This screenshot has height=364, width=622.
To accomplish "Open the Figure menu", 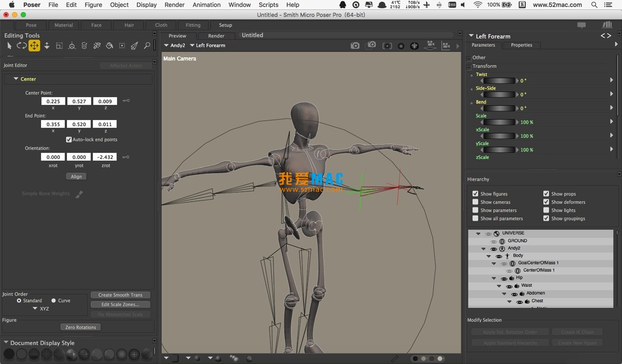I will click(93, 5).
